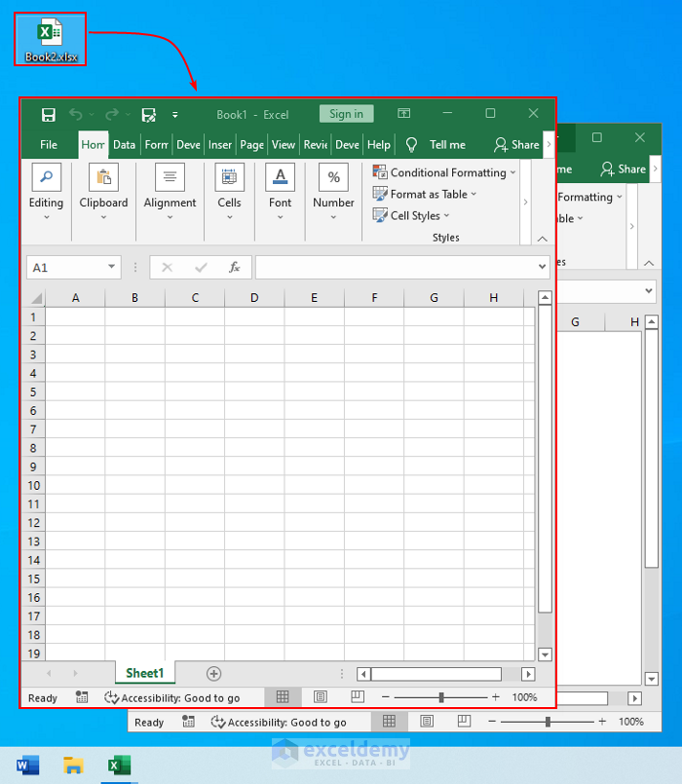Expand the Cells dropdown chevron
This screenshot has width=682, height=784.
click(x=230, y=217)
